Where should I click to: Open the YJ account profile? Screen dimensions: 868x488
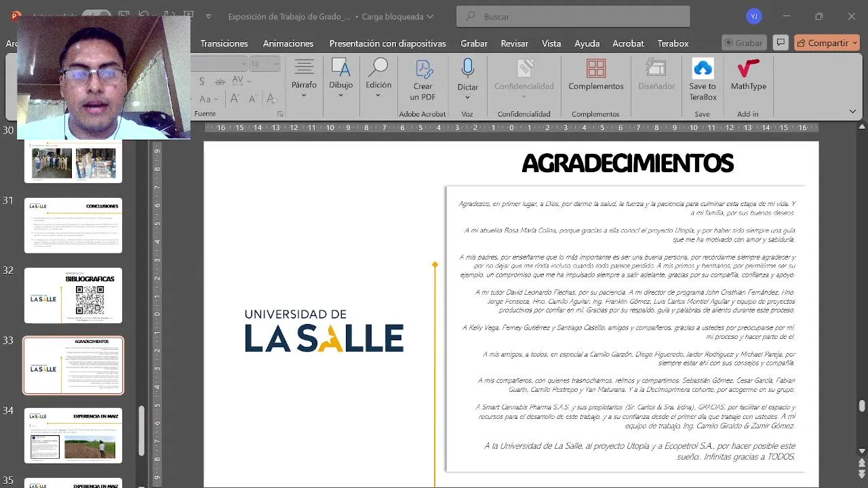click(753, 16)
